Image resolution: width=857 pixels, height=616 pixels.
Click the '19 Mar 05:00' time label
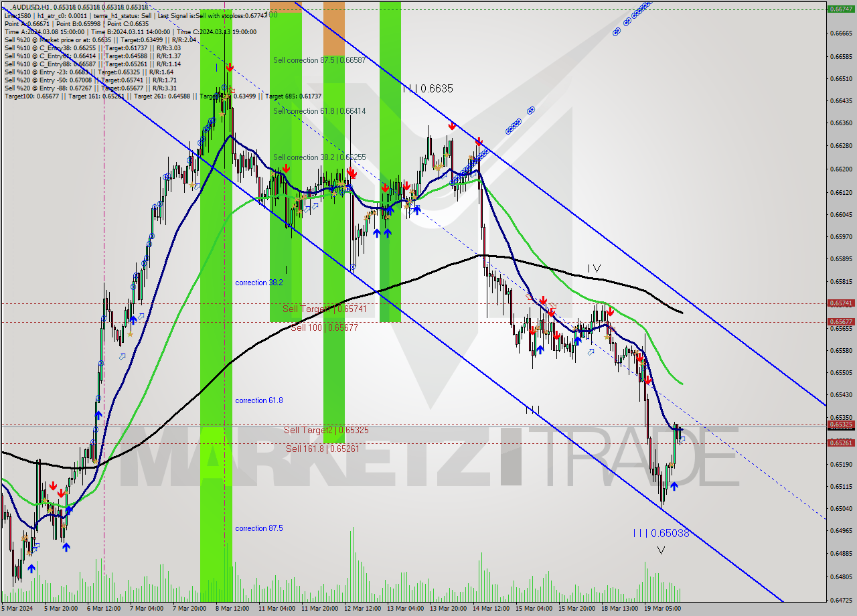[x=662, y=609]
